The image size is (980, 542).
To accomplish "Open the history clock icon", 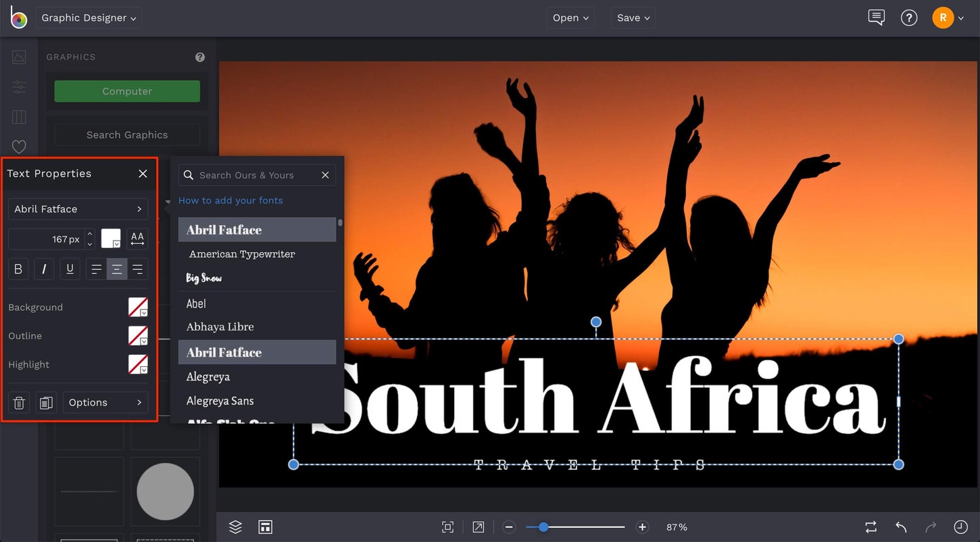I will click(960, 527).
